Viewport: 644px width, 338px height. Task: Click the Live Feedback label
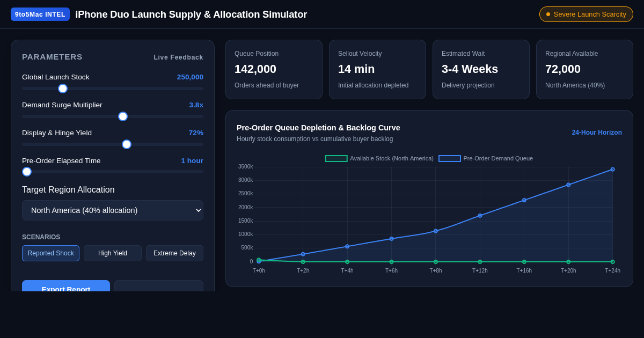click(x=178, y=57)
